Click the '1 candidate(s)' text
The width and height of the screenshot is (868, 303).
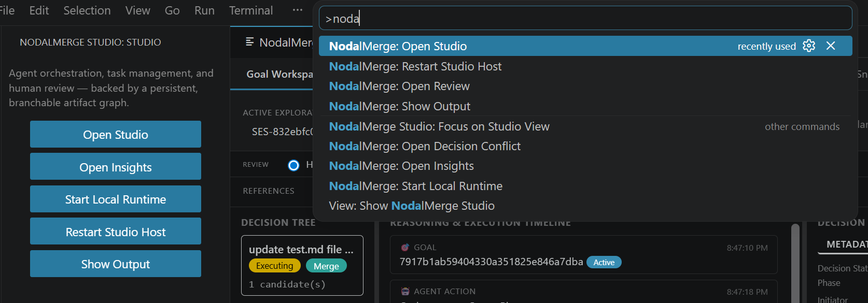tap(287, 284)
